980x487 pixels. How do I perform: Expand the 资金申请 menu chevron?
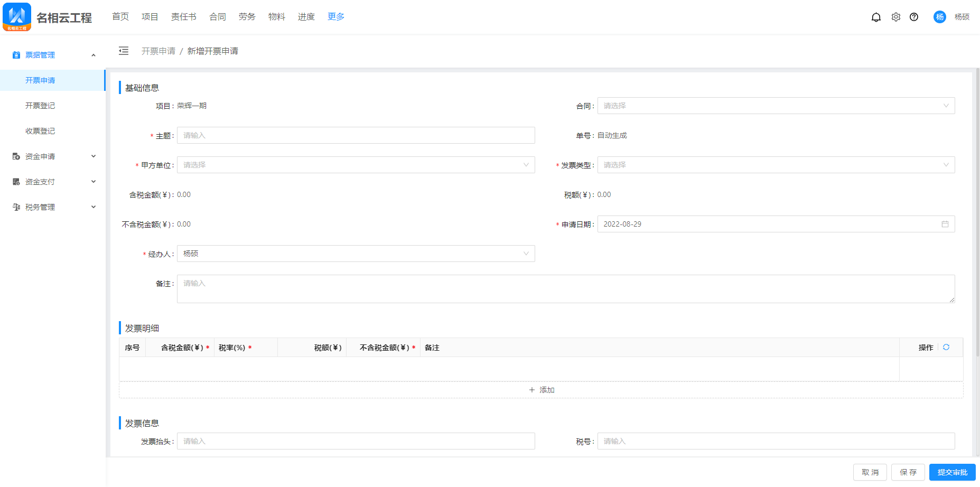(94, 156)
